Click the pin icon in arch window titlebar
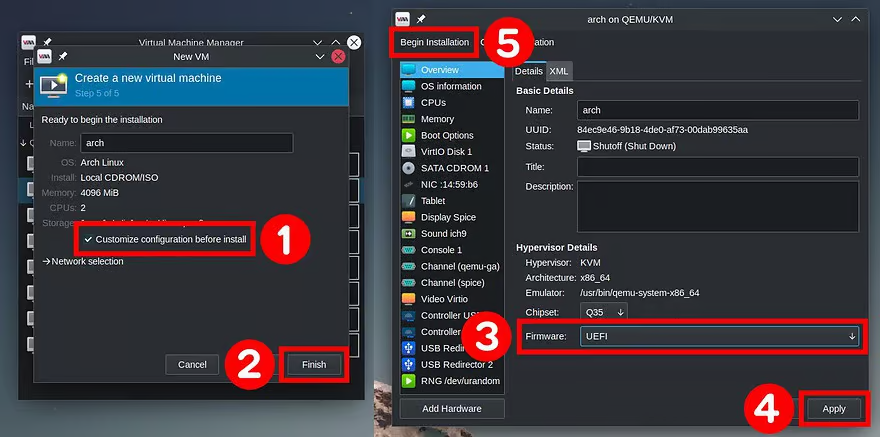This screenshot has height=437, width=880. tap(421, 19)
